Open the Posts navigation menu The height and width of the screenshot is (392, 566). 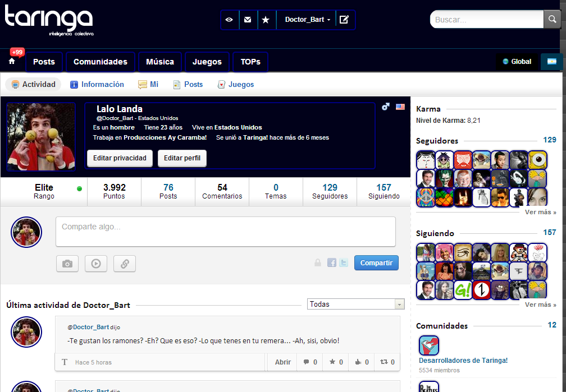[44, 62]
